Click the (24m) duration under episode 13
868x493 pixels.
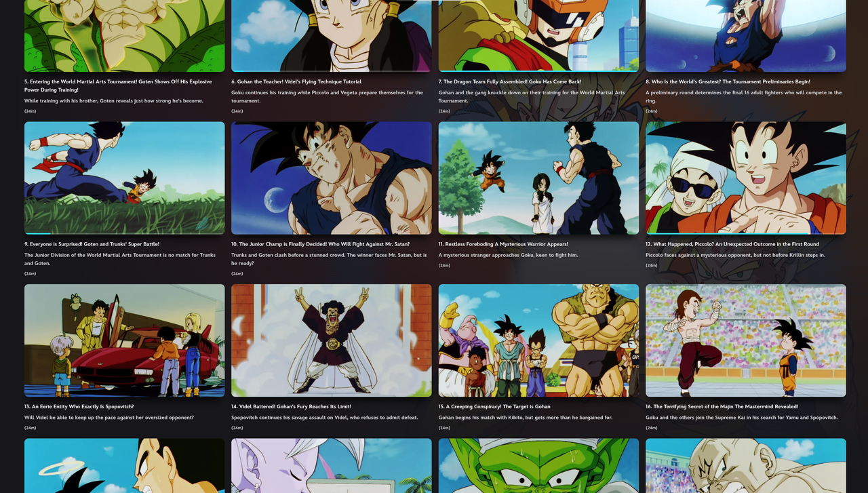[x=30, y=428]
